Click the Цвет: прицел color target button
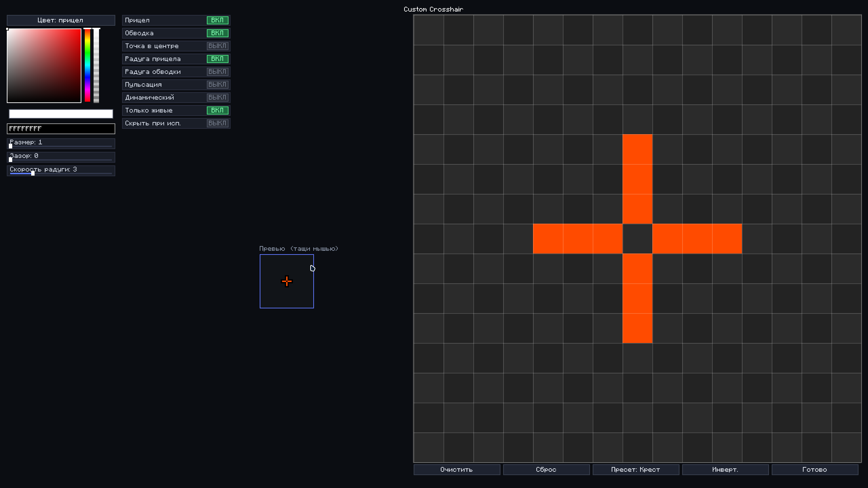 (61, 20)
